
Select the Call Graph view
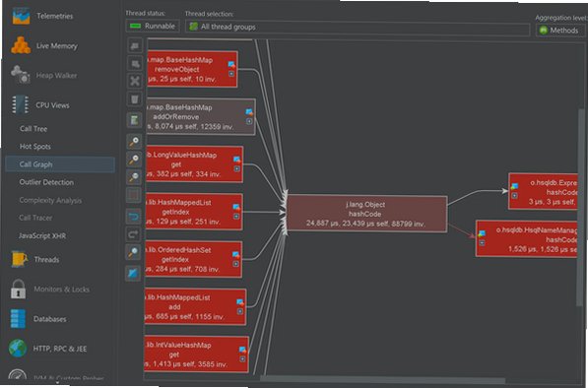[x=60, y=164]
